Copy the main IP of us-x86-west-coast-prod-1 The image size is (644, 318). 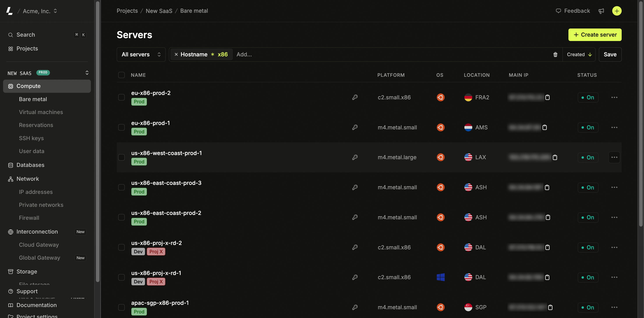click(x=555, y=157)
